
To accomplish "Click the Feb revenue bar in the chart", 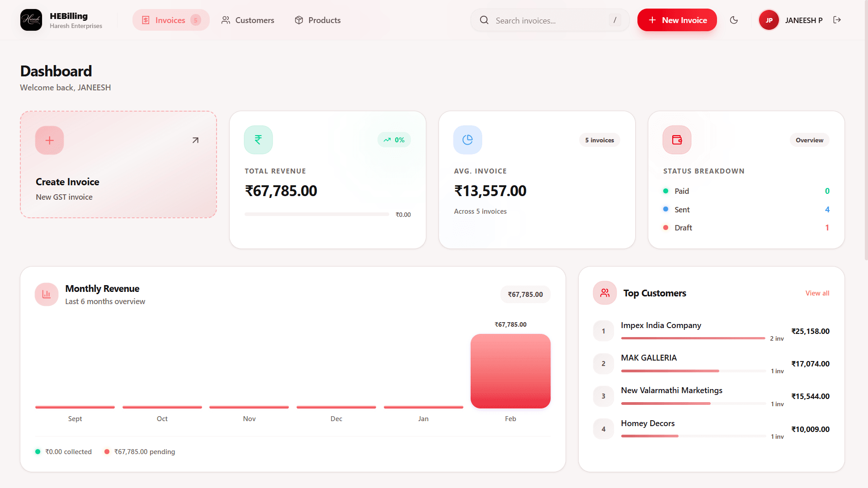I will (510, 371).
